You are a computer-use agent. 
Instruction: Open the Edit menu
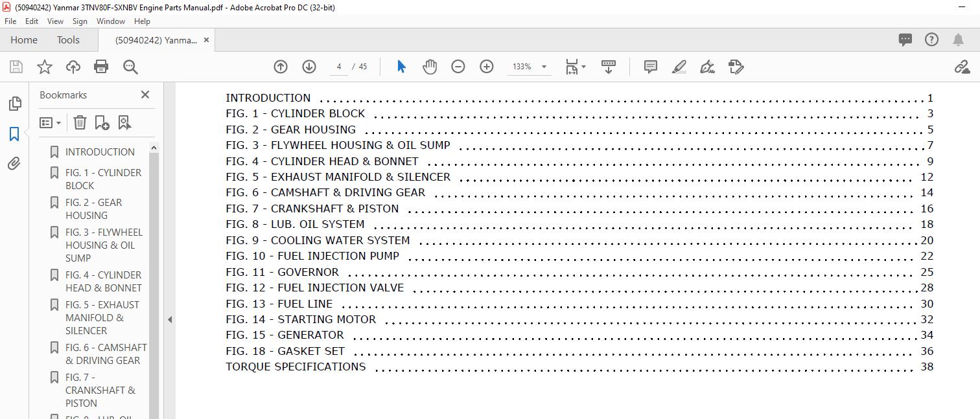pyautogui.click(x=32, y=21)
